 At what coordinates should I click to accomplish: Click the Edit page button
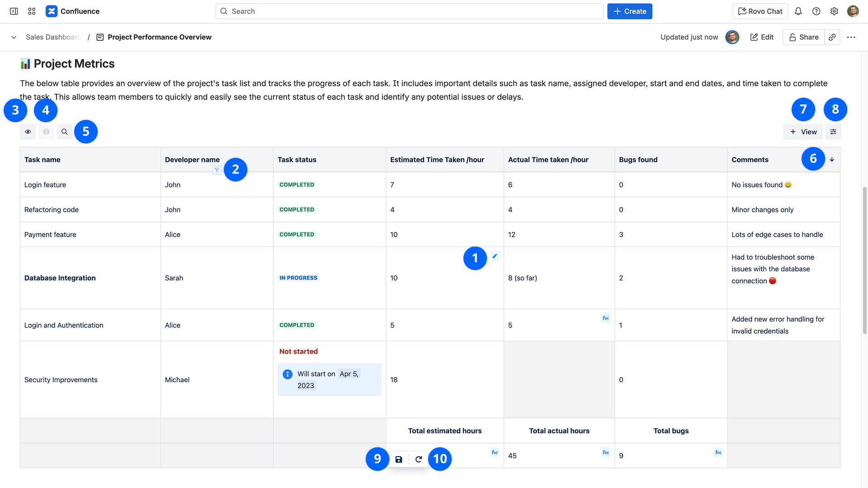[x=762, y=37]
